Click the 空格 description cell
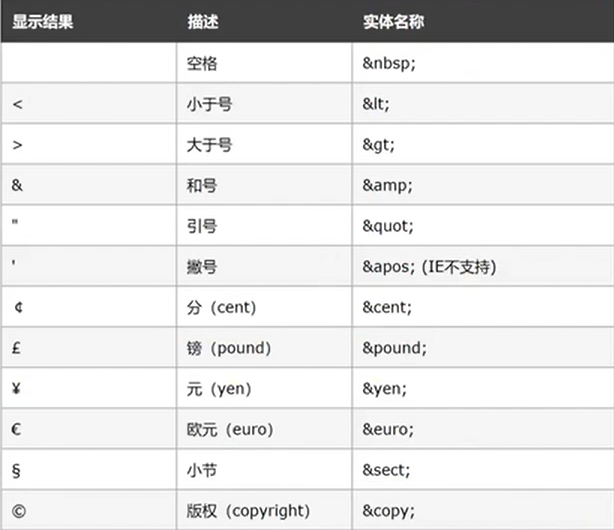This screenshot has width=614, height=530. (x=202, y=64)
